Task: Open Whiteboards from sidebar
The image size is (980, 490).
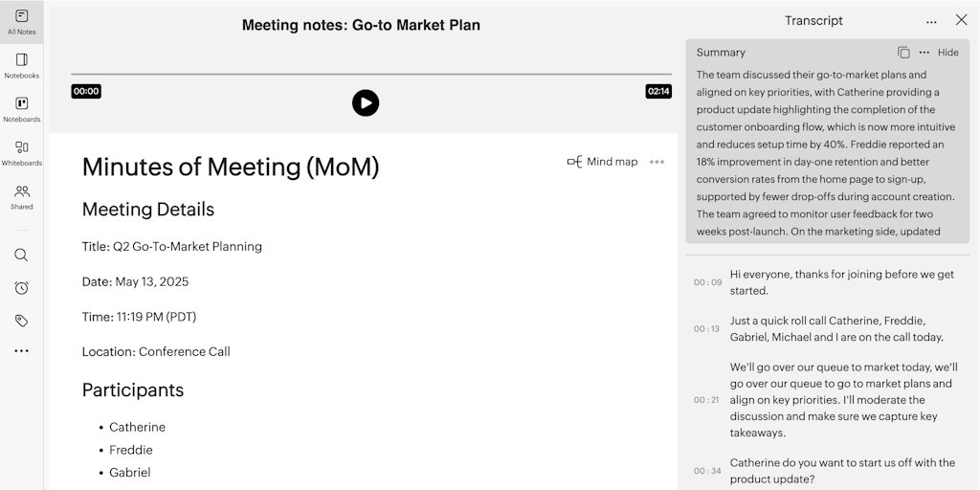Action: (21, 153)
